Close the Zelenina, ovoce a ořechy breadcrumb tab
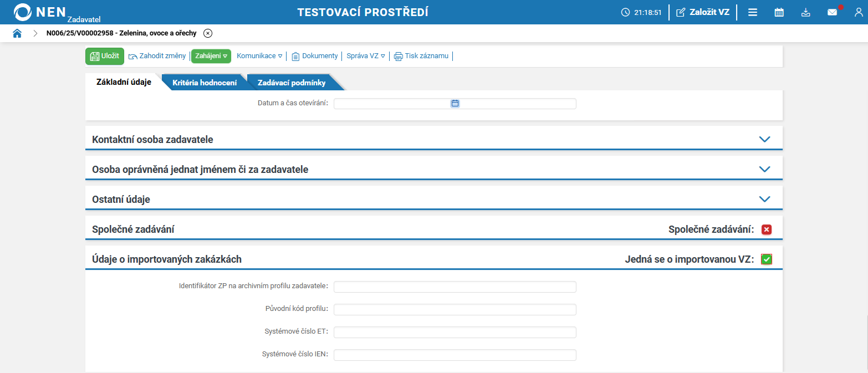This screenshot has height=373, width=868. click(208, 33)
